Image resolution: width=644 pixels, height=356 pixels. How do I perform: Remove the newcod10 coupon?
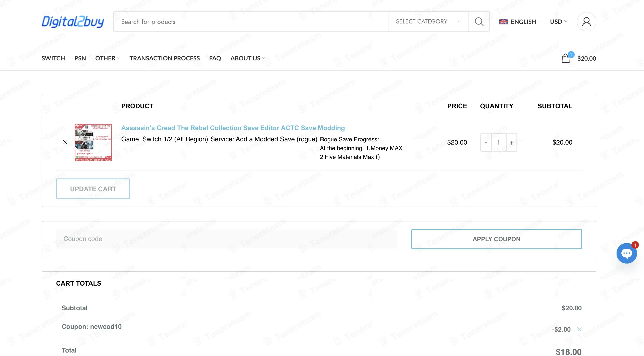(x=579, y=329)
